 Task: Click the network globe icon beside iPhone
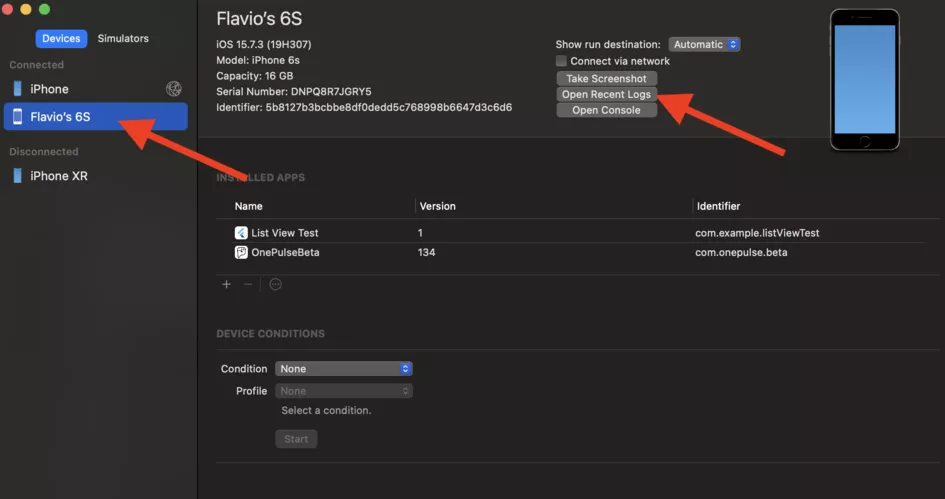(x=174, y=89)
